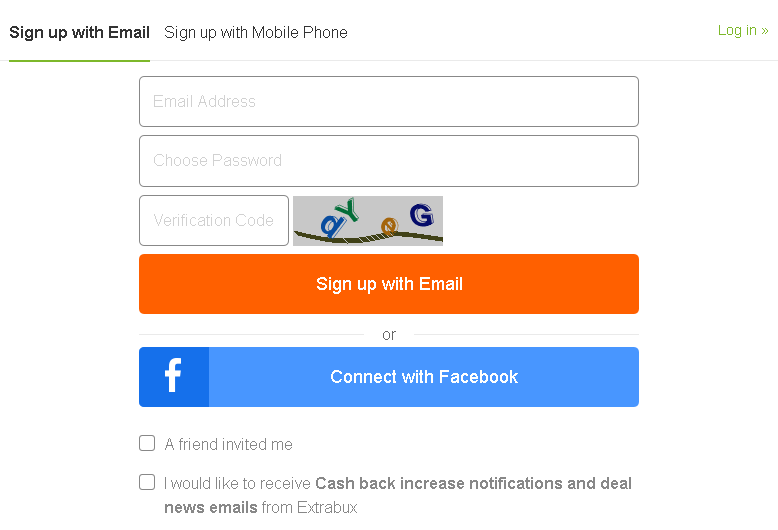Click the "A friend invited me" label text
This screenshot has height=530, width=778.
(x=228, y=444)
